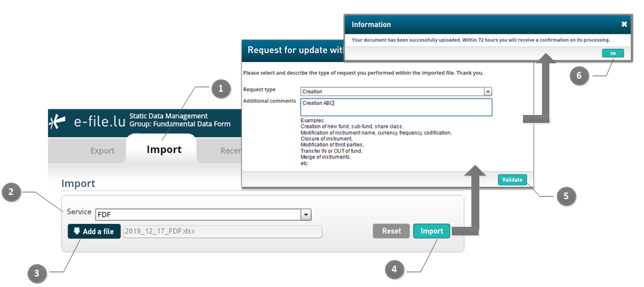Select the step 5 callout circle

tap(566, 196)
